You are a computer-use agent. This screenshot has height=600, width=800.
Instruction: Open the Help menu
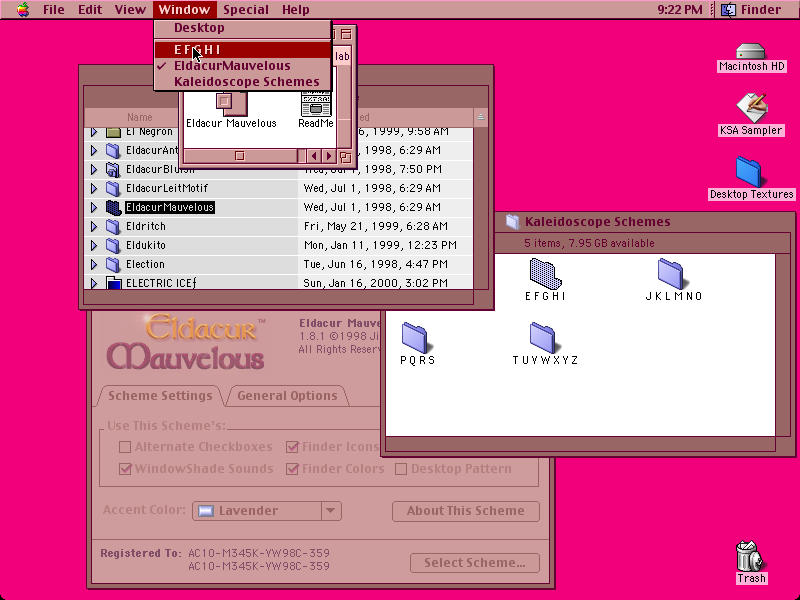tap(295, 9)
